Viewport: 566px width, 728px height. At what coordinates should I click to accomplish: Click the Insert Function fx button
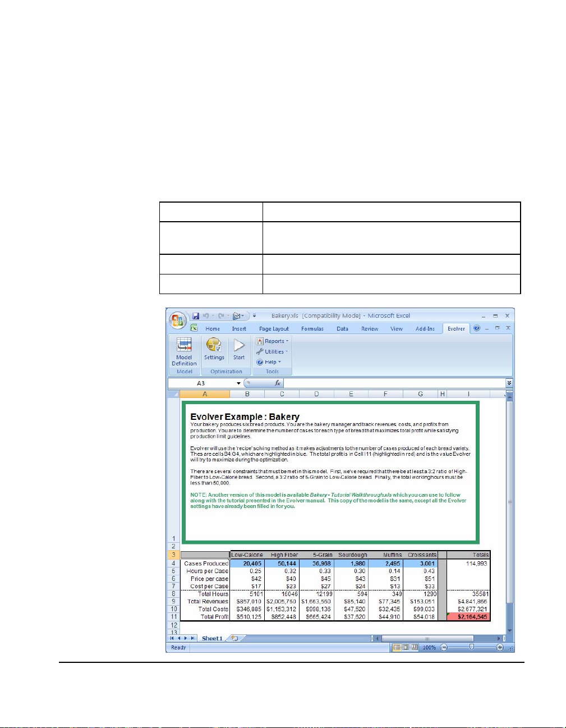[278, 383]
